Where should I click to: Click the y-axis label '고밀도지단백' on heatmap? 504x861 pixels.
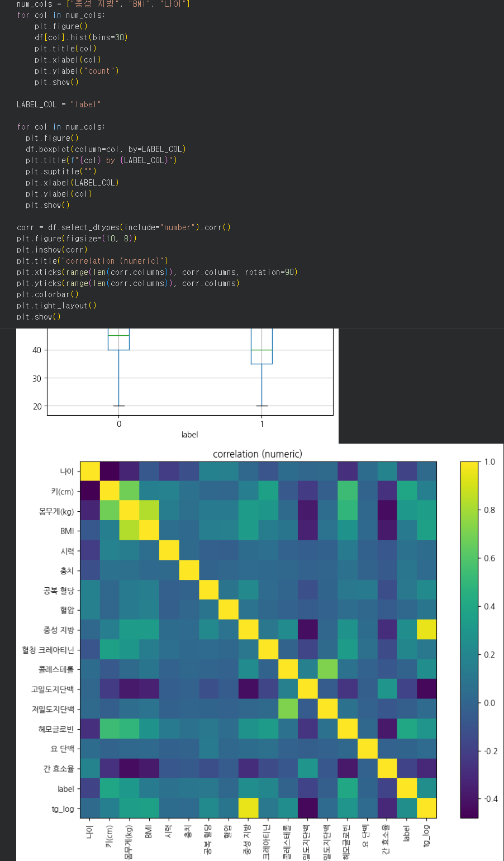[x=53, y=690]
